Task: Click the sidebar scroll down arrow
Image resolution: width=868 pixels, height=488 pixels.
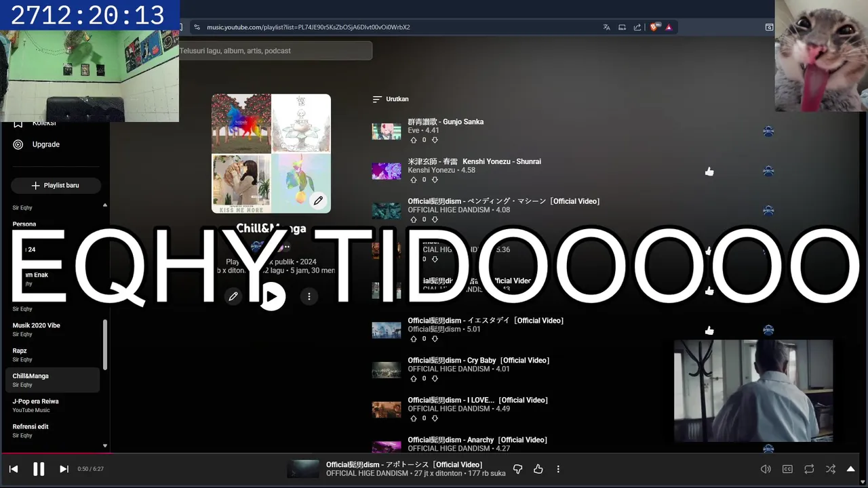Action: pos(104,446)
